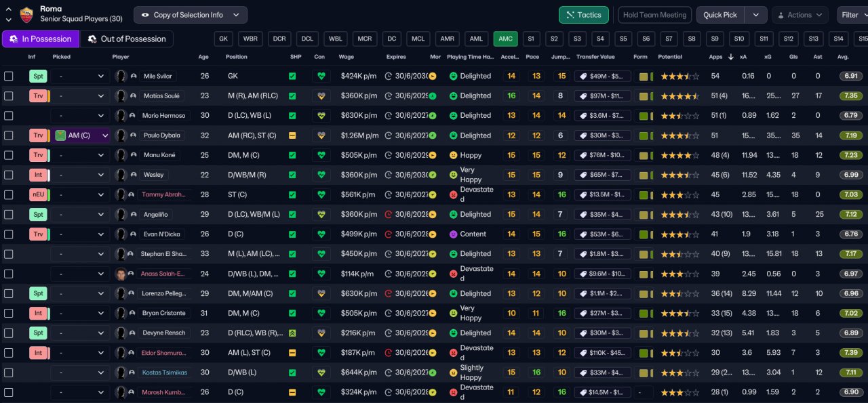Click red contract expiry icon for Angeliño
This screenshot has width=868, height=403.
click(389, 215)
